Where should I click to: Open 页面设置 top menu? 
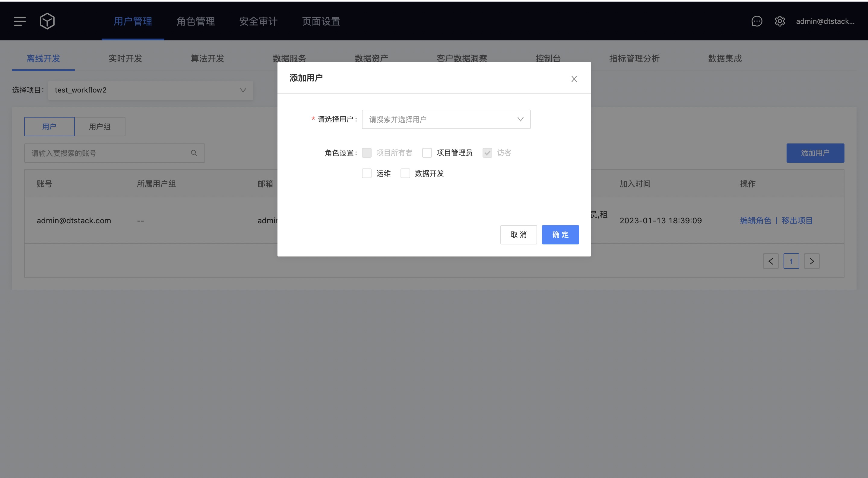click(321, 21)
